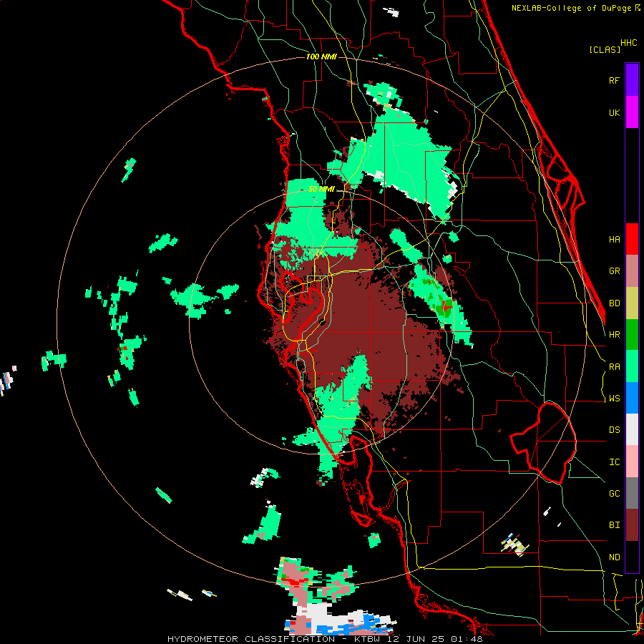Pick the mint green RA legend swatch
Screen dimensions: 644x644
point(632,366)
